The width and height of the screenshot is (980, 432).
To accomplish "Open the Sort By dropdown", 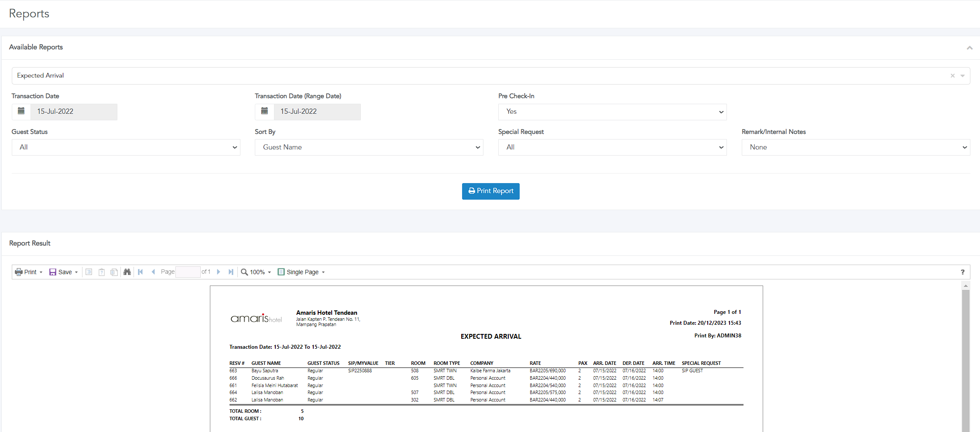I will pyautogui.click(x=369, y=147).
